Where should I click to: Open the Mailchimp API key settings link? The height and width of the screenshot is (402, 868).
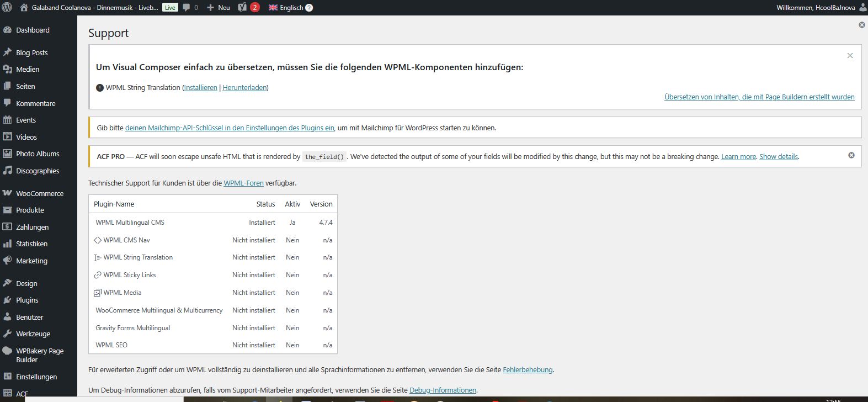point(230,128)
